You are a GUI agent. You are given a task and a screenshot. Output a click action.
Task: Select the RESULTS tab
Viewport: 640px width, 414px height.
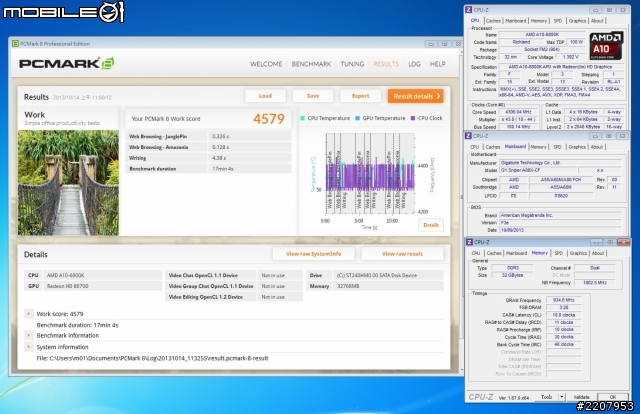click(x=386, y=64)
